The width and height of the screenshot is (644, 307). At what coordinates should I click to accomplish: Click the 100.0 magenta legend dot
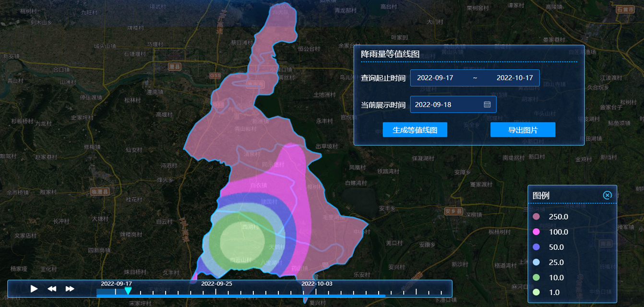pyautogui.click(x=537, y=232)
